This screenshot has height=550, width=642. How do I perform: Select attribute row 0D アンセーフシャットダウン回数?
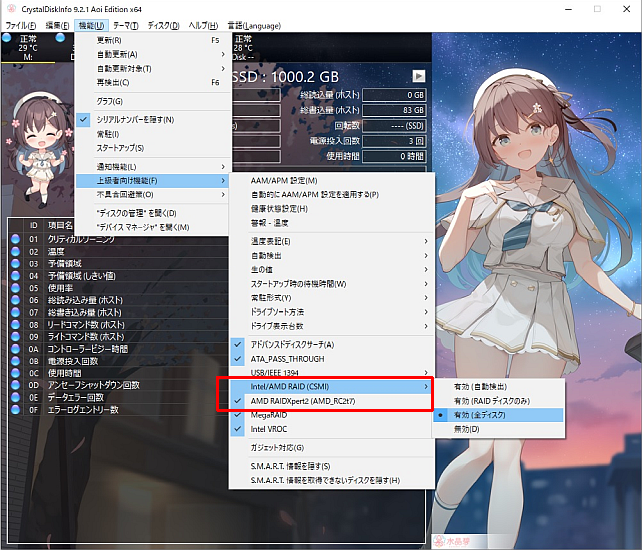(x=119, y=385)
